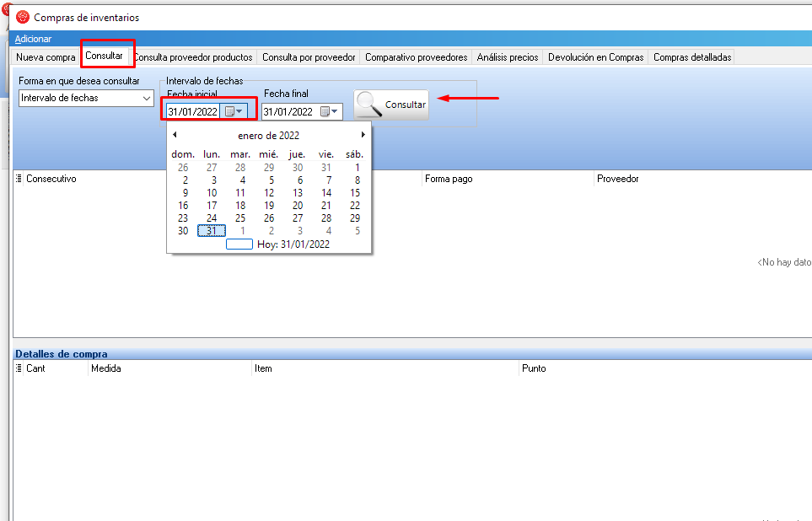Click the Hoy: 31/01/2022 link
812x521 pixels.
point(293,244)
